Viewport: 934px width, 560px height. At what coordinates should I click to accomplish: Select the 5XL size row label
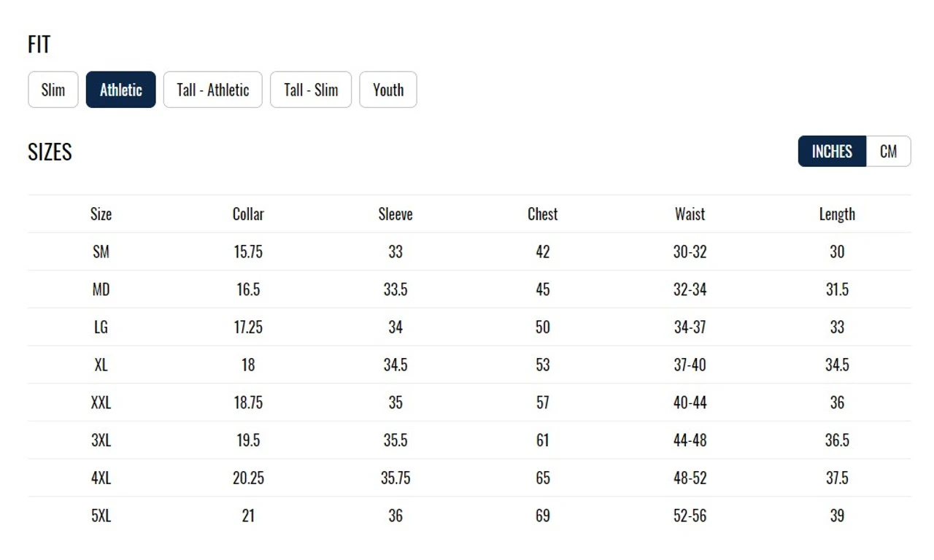coord(101,516)
